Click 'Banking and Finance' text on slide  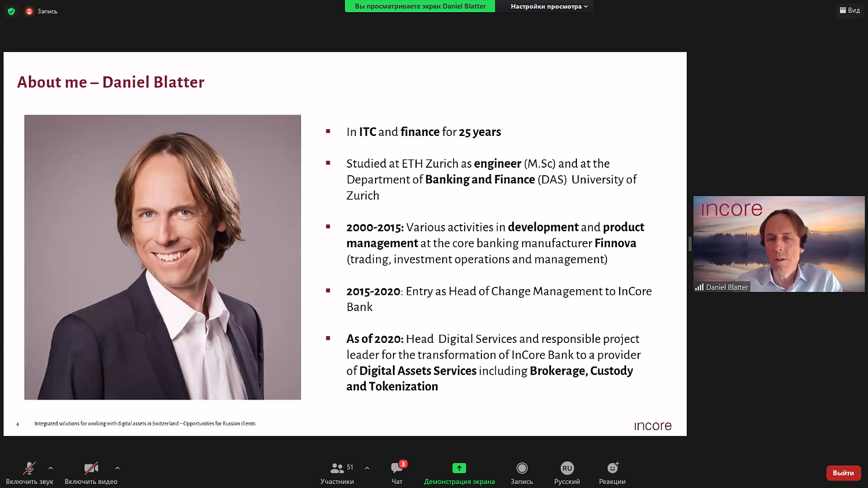[480, 180]
